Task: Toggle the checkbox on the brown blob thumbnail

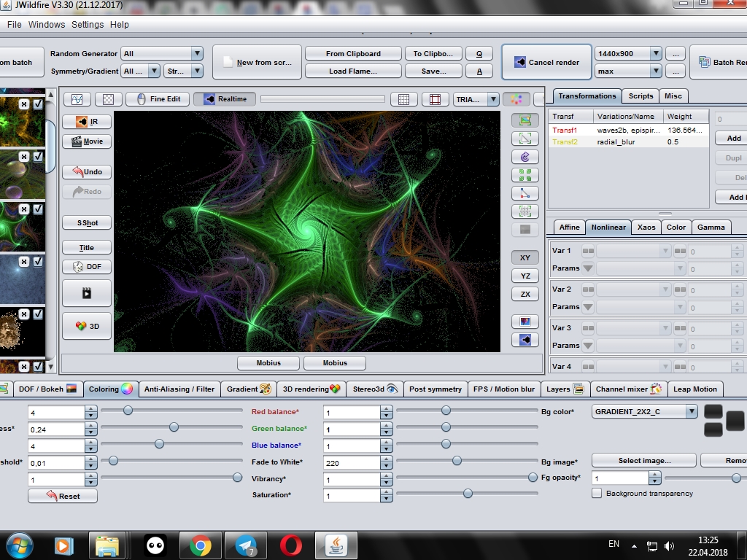Action: point(38,314)
